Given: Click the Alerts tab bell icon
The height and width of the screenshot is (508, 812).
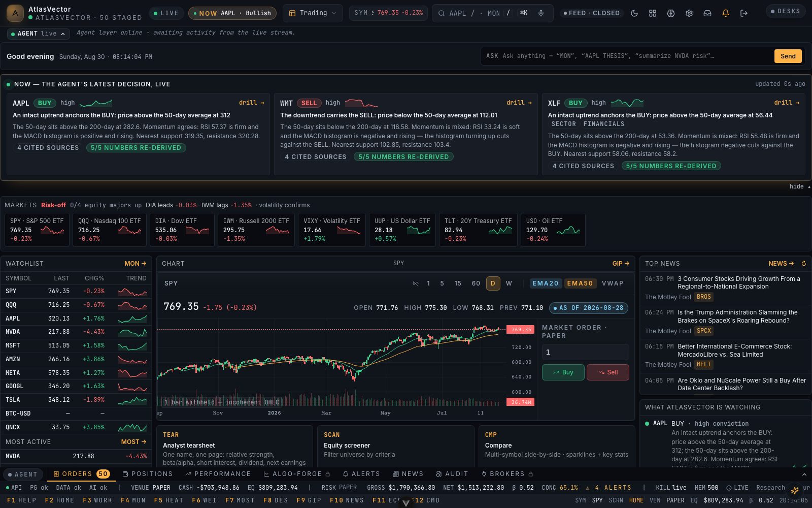Looking at the screenshot, I should coord(346,474).
